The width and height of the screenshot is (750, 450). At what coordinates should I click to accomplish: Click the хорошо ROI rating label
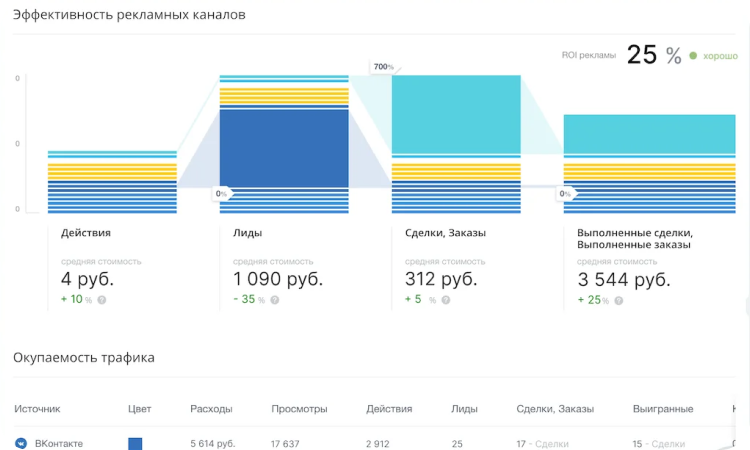(720, 56)
